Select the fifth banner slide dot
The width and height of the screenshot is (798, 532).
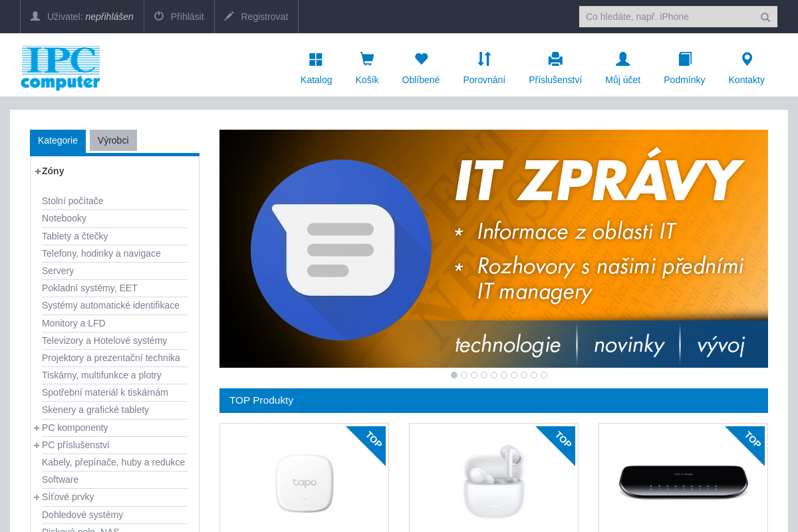[x=494, y=375]
